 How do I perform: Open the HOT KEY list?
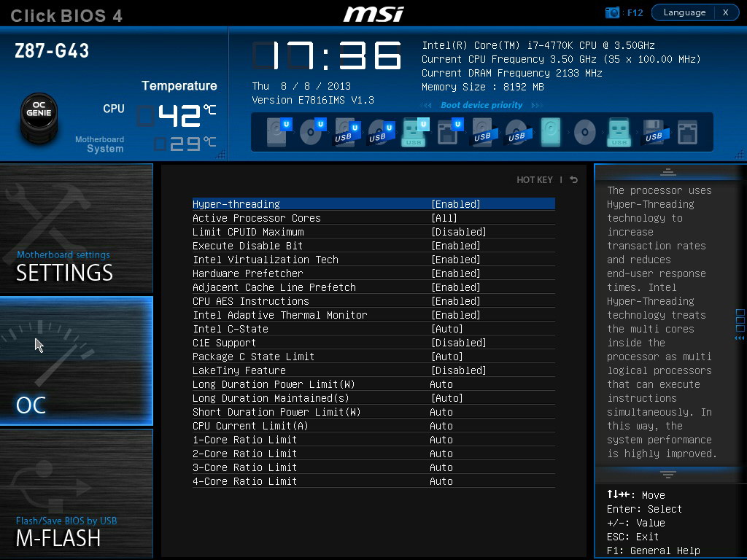point(535,179)
